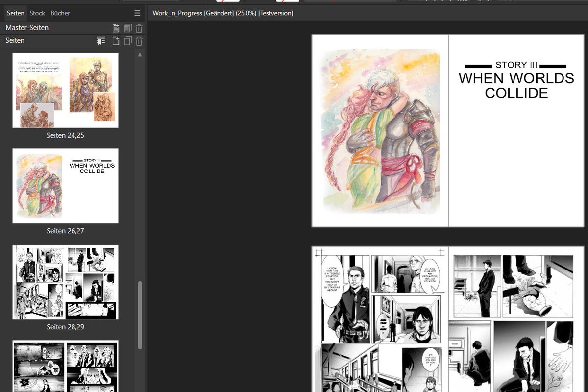
Task: Click the pages panel scrollbar thumb
Action: 140,315
